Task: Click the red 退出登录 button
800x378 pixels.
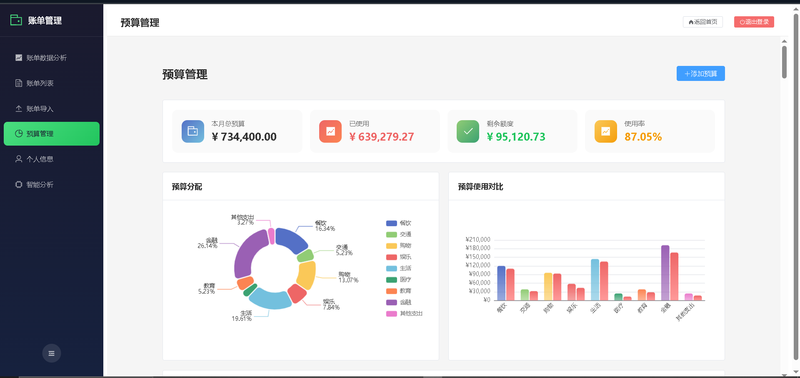Action: [754, 22]
